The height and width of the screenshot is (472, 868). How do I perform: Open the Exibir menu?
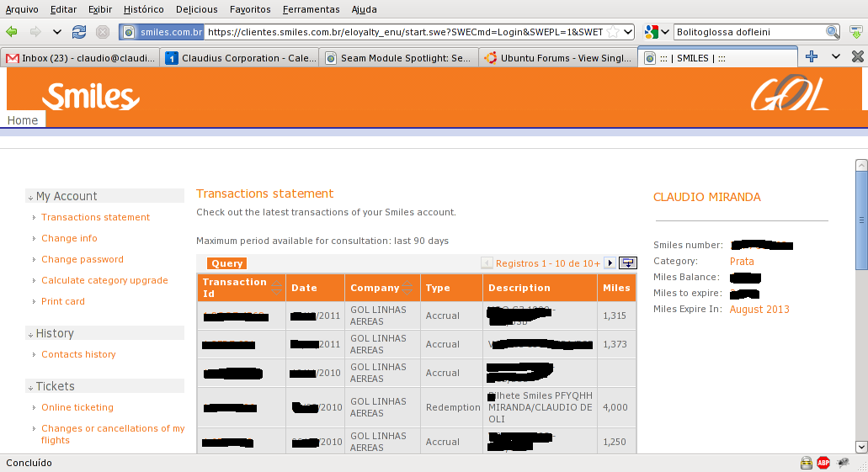(100, 9)
